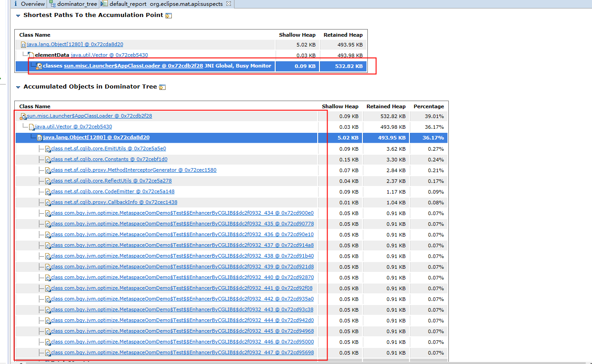Click class icon of EnhancerByCGLIB _446 row

pyautogui.click(x=47, y=342)
